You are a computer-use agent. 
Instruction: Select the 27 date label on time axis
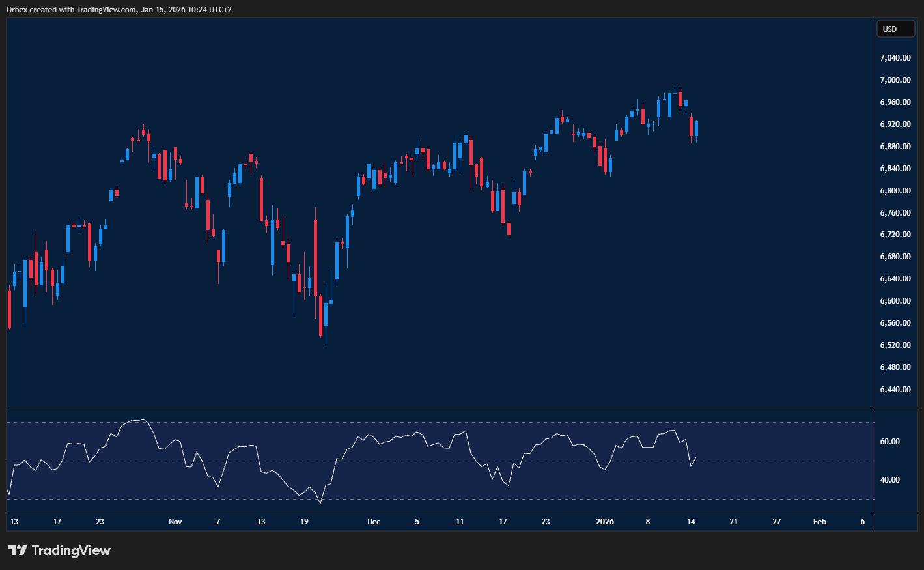(777, 522)
